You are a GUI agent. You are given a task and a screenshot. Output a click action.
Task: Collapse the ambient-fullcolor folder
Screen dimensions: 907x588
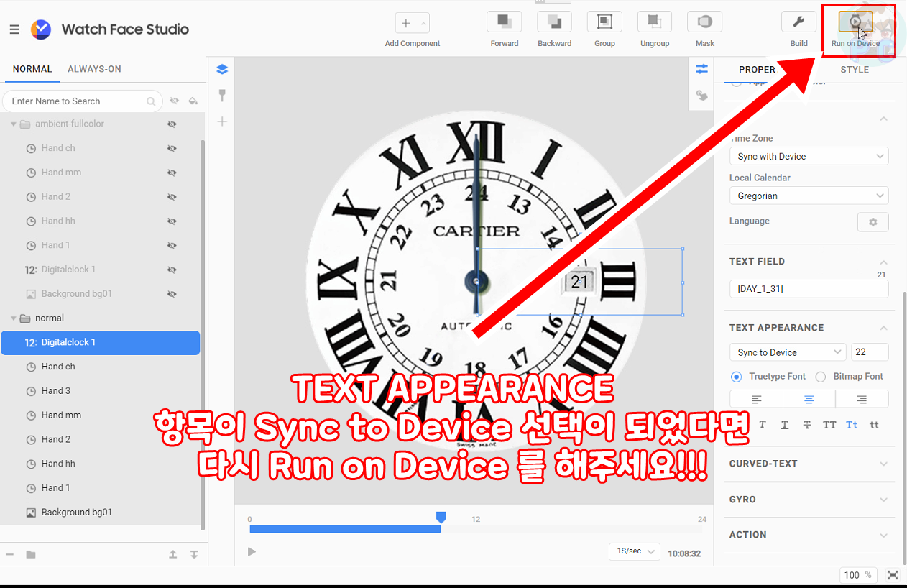pyautogui.click(x=14, y=124)
